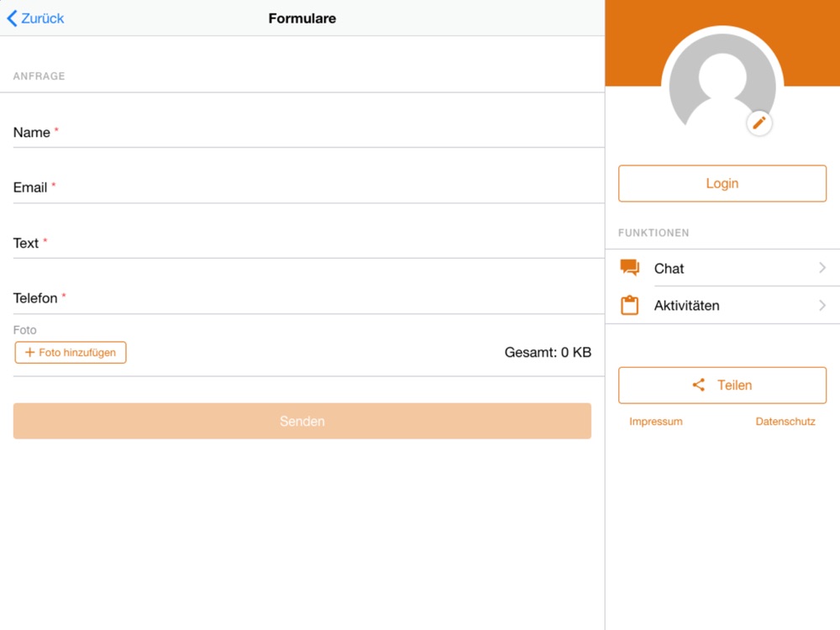Click the Gesamt: 0 KB text
Image resolution: width=840 pixels, height=630 pixels.
click(x=548, y=352)
